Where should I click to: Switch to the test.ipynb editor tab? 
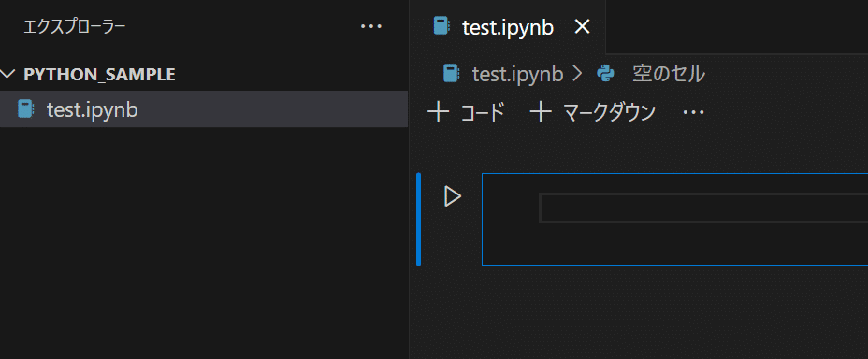(x=508, y=27)
